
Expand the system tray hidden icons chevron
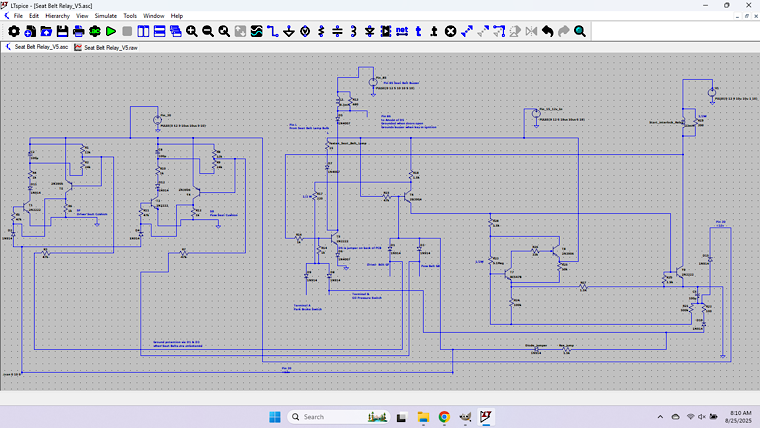pos(659,416)
